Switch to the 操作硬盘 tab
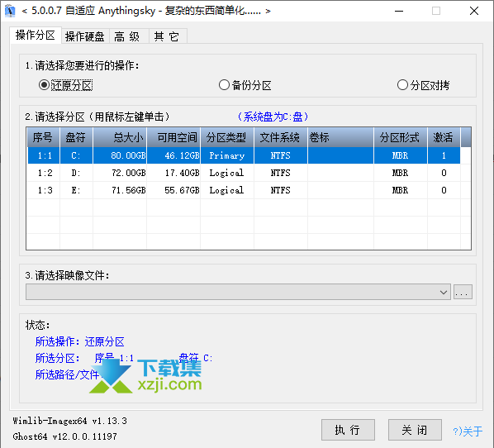Image resolution: width=494 pixels, height=448 pixels. (x=85, y=36)
